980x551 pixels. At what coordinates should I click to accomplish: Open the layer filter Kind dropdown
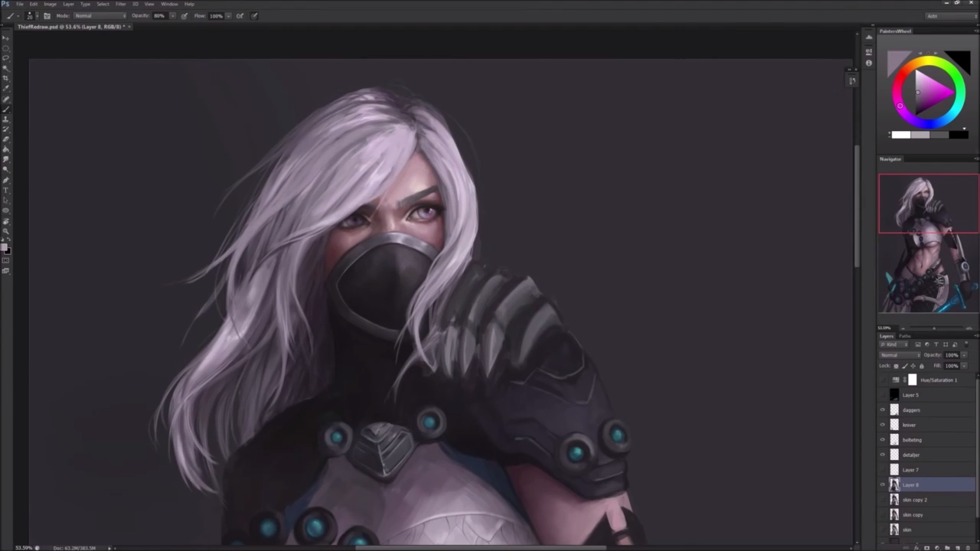(893, 344)
